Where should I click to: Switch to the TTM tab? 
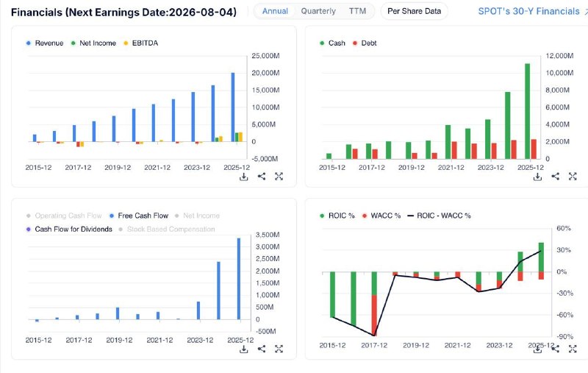357,11
